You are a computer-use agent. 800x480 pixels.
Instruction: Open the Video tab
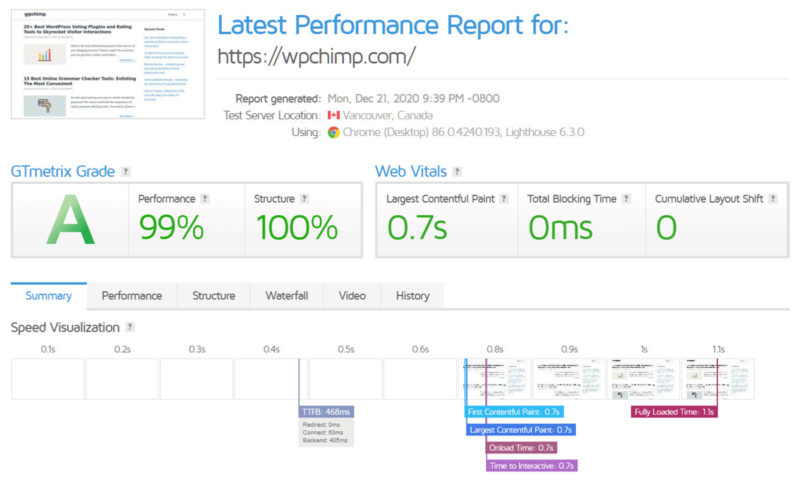[352, 296]
